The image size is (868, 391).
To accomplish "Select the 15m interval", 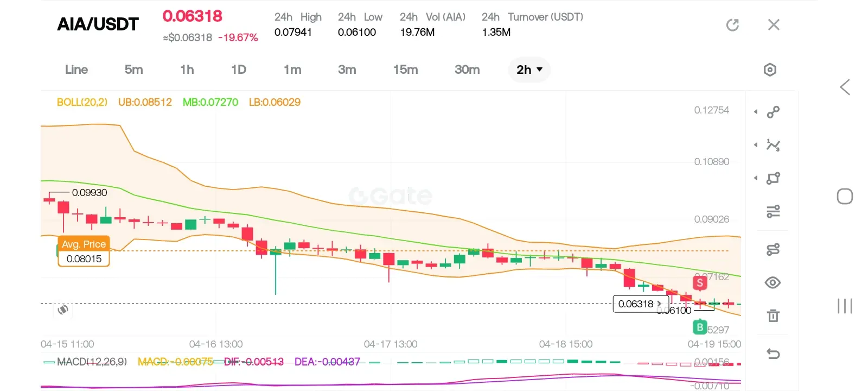I will [x=406, y=70].
